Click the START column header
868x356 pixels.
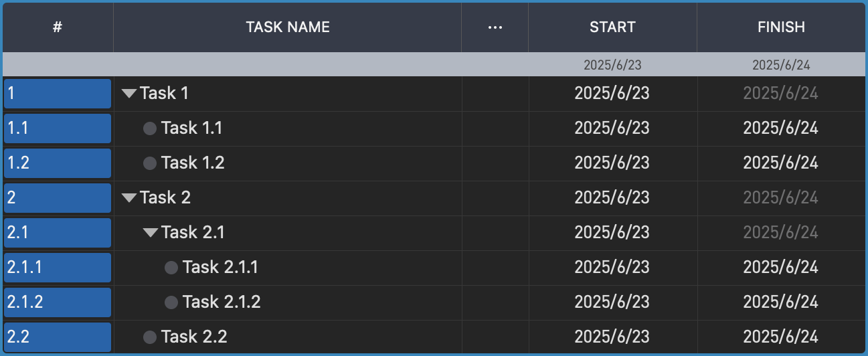pyautogui.click(x=612, y=27)
